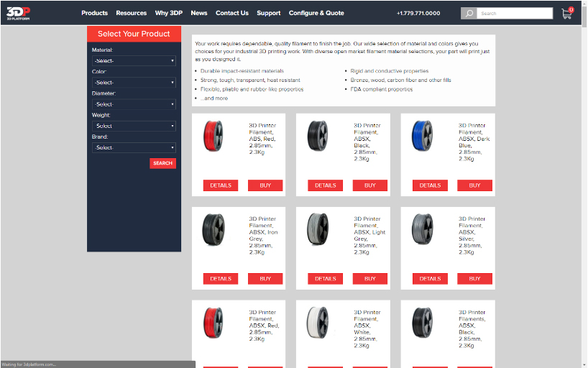Click 'Durable impact-resistant materials' bullet

pyautogui.click(x=242, y=71)
